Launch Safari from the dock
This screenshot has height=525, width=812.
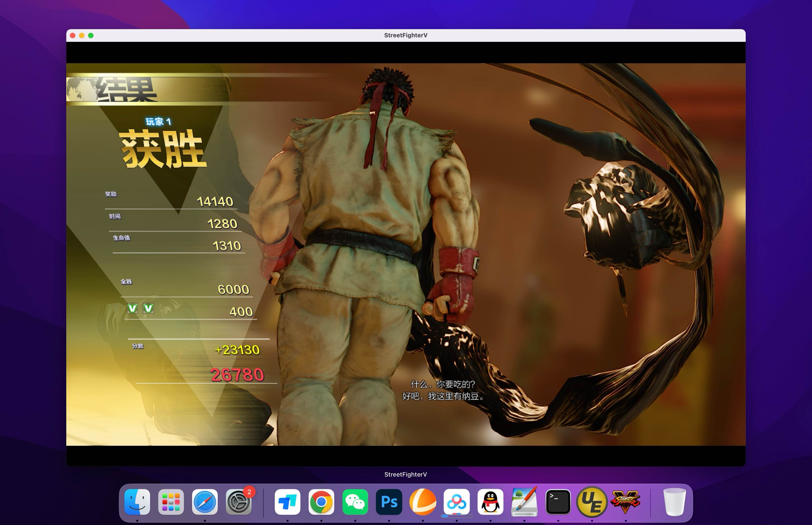tap(204, 502)
